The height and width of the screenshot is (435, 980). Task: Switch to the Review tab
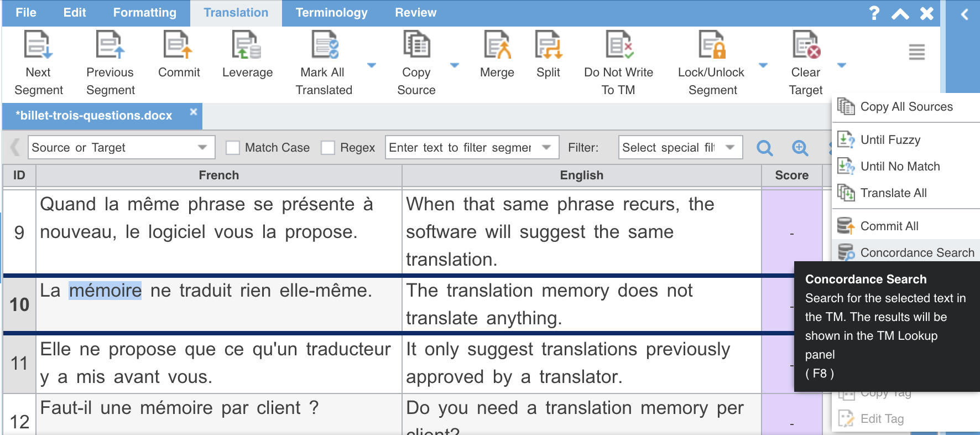[x=415, y=13]
